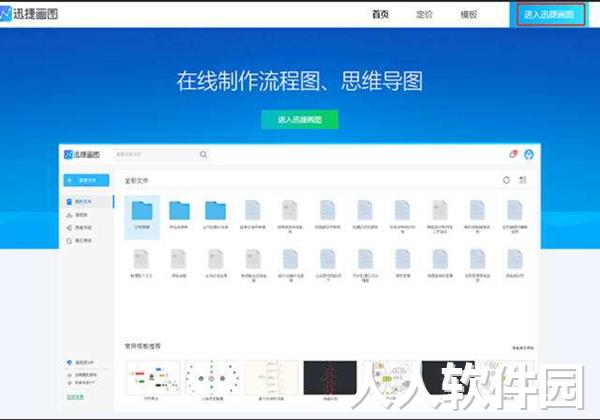Toggle the list view sort icon
Screen dimensions: 600x420
click(x=523, y=180)
